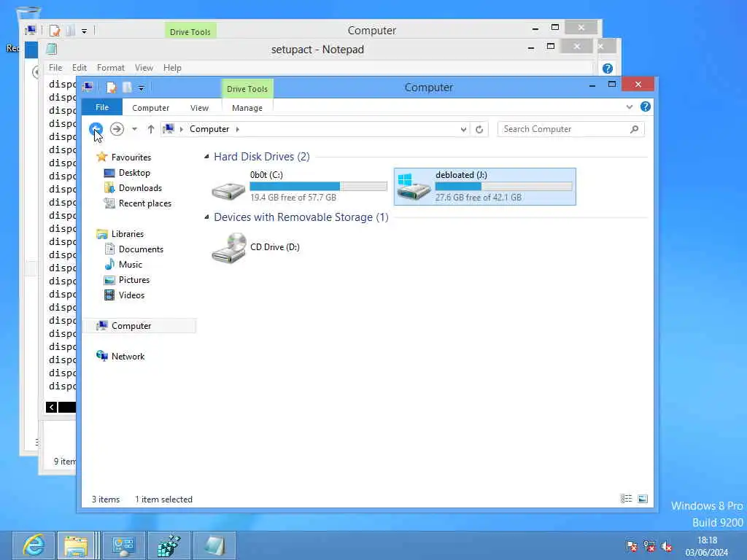The image size is (747, 560).
Task: Open Documents library
Action: point(141,249)
